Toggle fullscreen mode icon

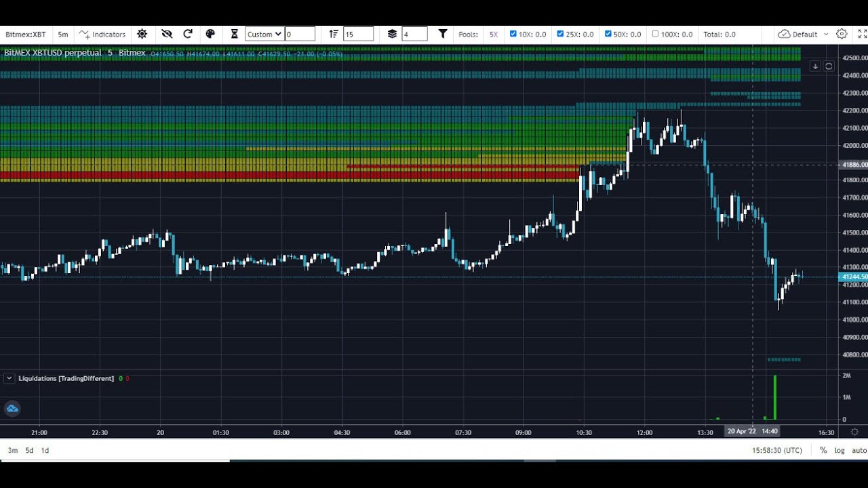[861, 34]
